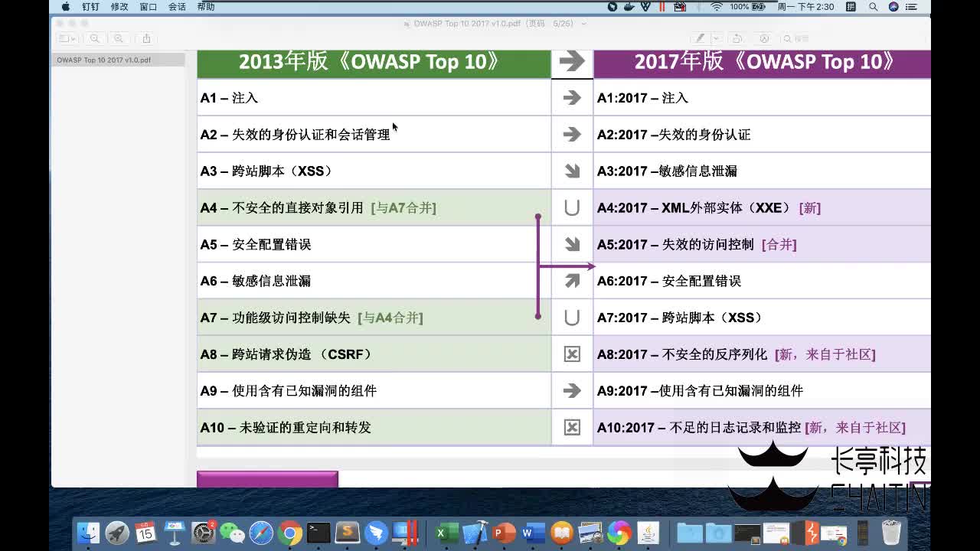Click the A5:2017 – 失效的访问控制 text

676,245
